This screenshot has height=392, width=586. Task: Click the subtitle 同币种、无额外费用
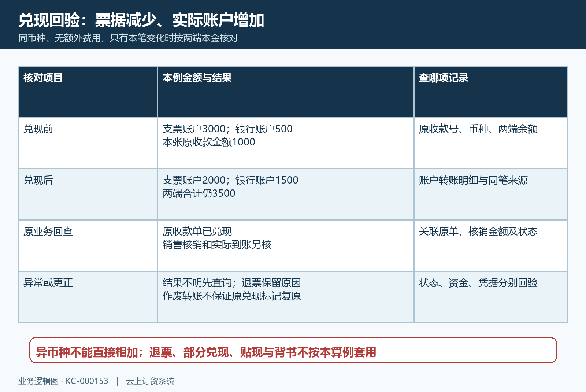(128, 38)
